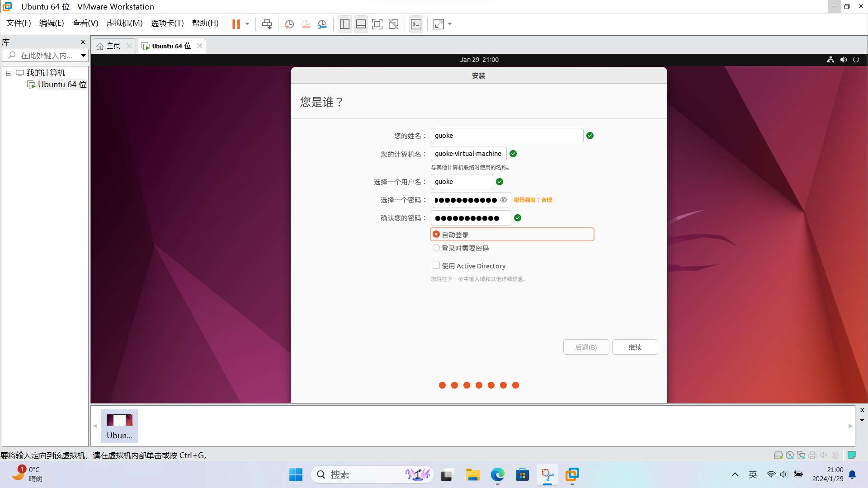This screenshot has height=488, width=868.
Task: Click the CD/DVD drive status icon
Action: click(790, 455)
